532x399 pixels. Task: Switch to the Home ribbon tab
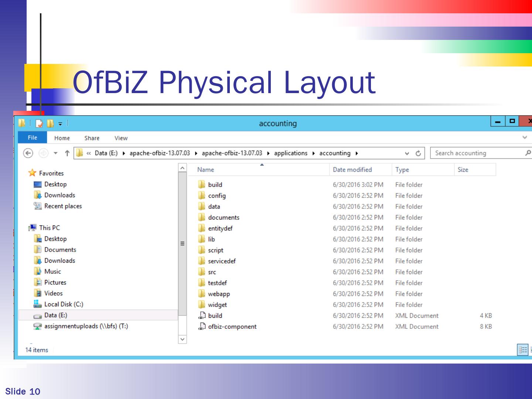[x=62, y=138]
